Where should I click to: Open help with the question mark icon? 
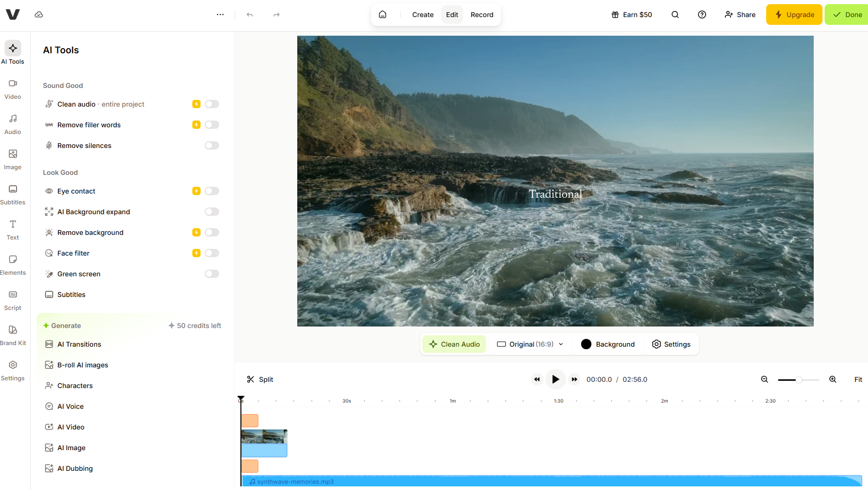[702, 14]
